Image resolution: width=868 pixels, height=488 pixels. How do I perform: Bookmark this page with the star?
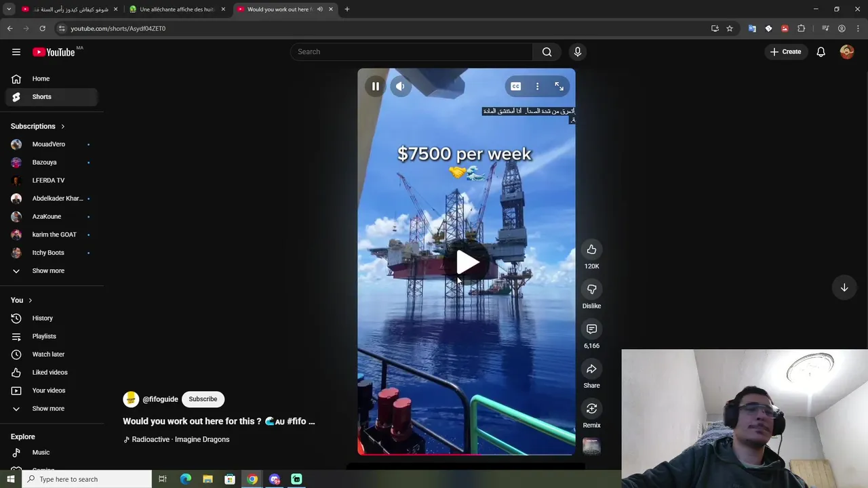point(730,28)
